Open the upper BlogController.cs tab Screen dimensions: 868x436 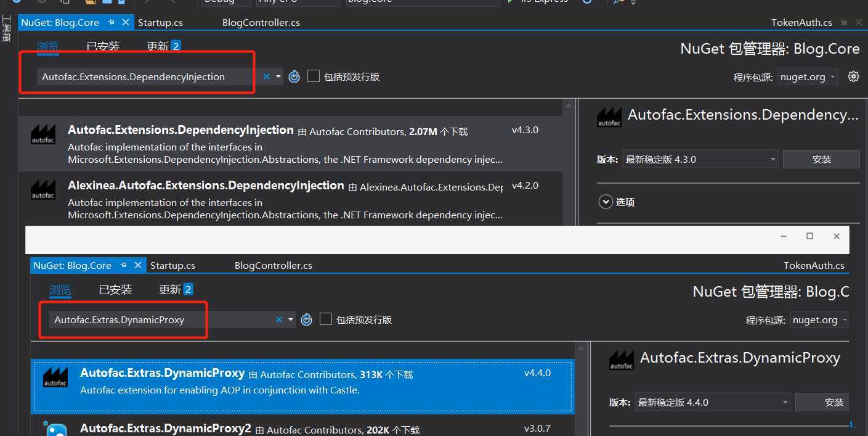pos(261,22)
